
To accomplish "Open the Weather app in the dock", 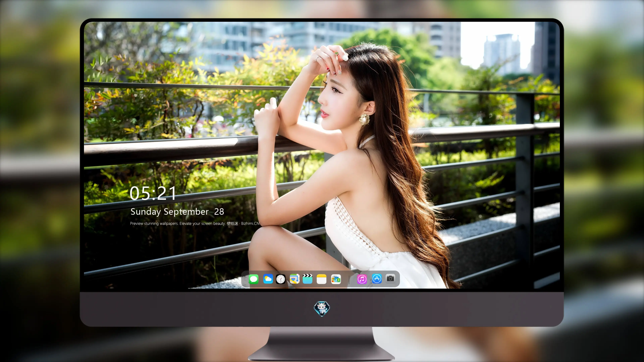I will pos(268,279).
